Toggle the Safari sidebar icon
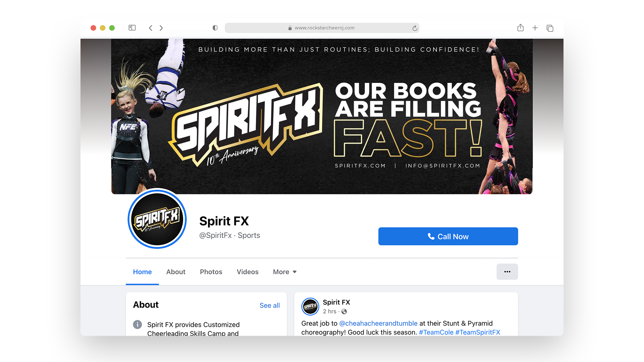The height and width of the screenshot is (362, 644). [132, 28]
